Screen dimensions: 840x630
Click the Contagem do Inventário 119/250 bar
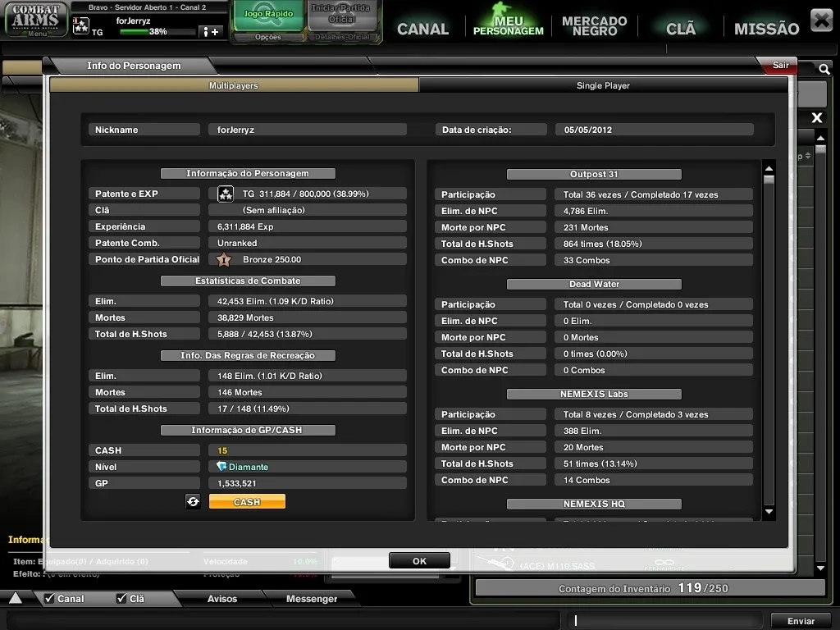click(x=650, y=588)
